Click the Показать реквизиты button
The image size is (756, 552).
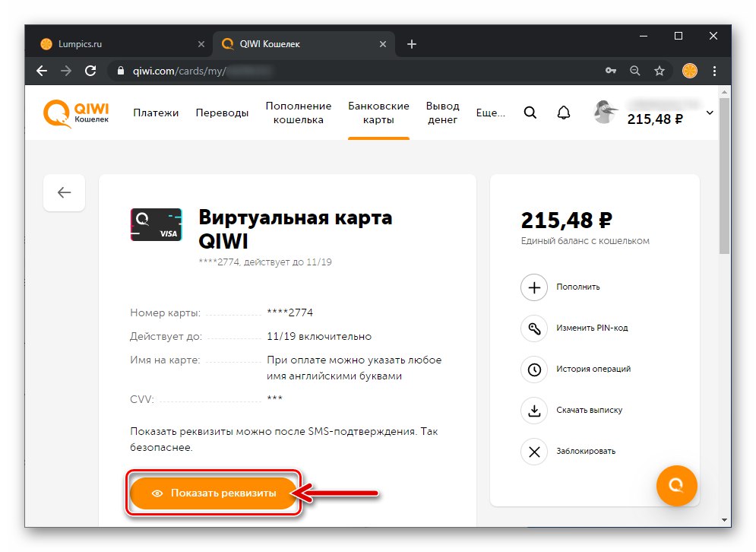(x=213, y=493)
